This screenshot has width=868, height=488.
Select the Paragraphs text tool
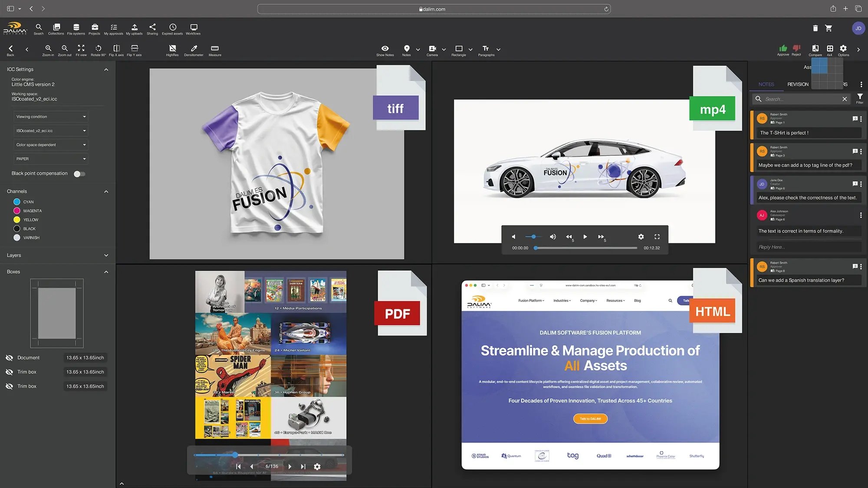pyautogui.click(x=486, y=50)
